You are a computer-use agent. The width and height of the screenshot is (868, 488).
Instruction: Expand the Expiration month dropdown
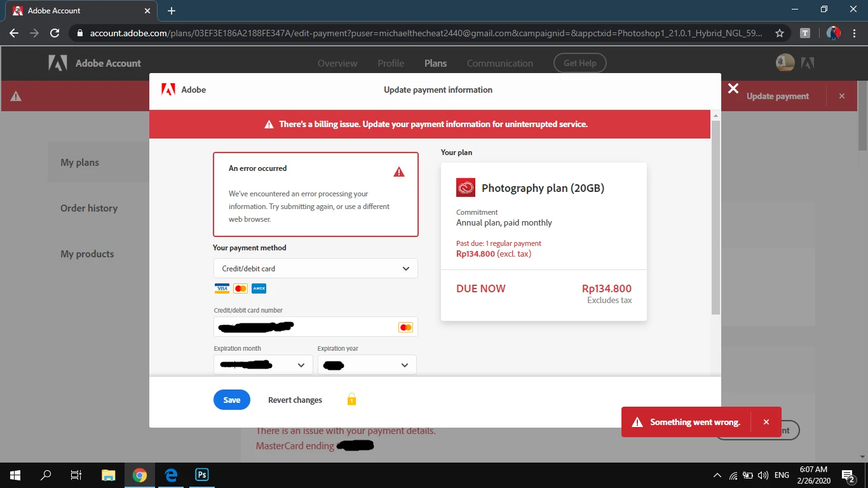(263, 365)
